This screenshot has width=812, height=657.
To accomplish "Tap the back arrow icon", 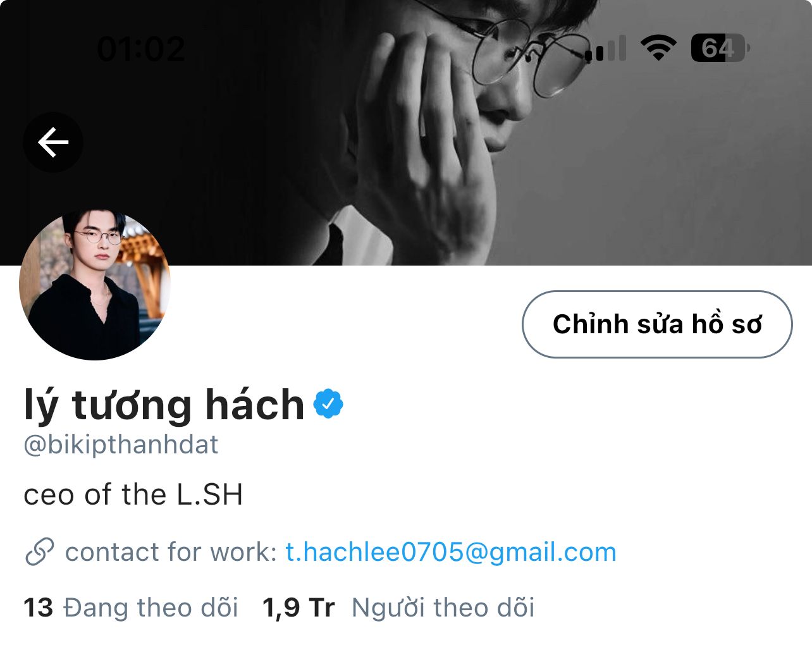I will click(53, 142).
